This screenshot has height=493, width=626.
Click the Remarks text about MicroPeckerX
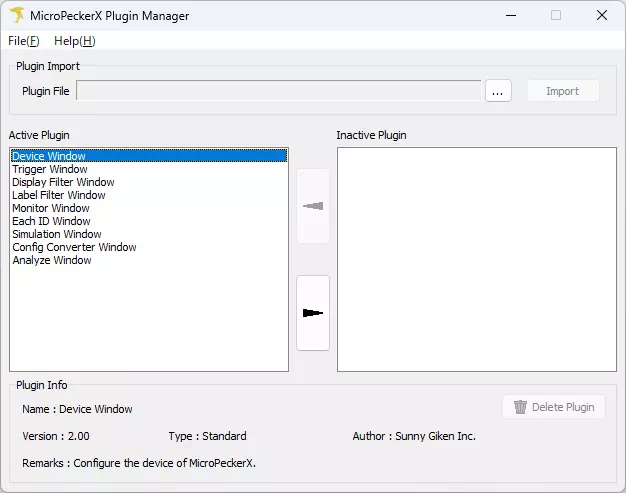139,463
